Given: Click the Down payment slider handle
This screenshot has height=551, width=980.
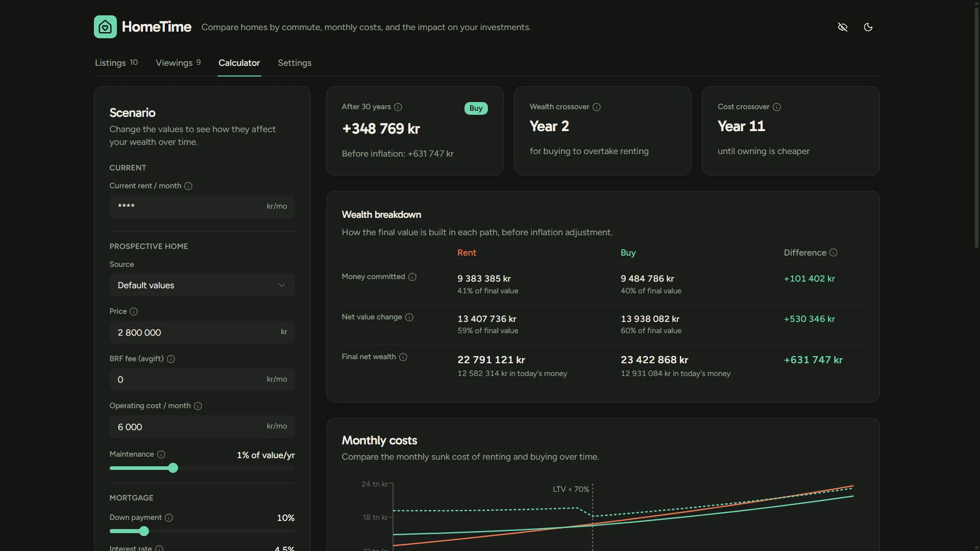Looking at the screenshot, I should click(x=144, y=531).
